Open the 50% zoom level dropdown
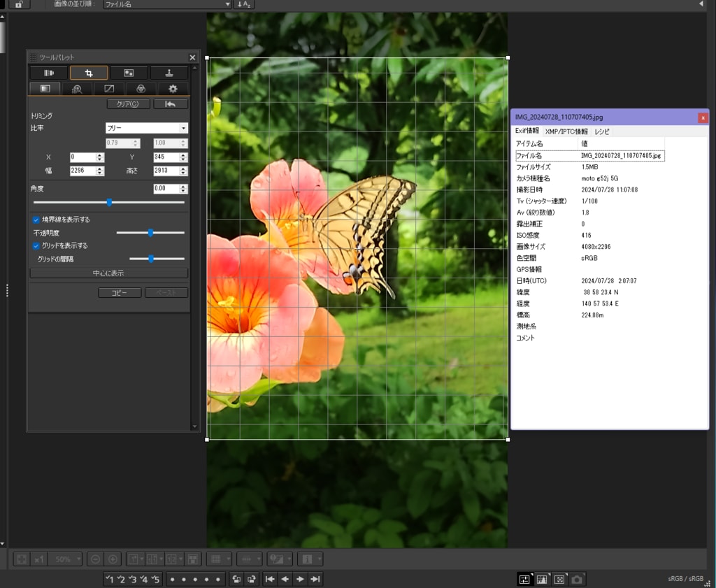716x588 pixels. pos(65,559)
